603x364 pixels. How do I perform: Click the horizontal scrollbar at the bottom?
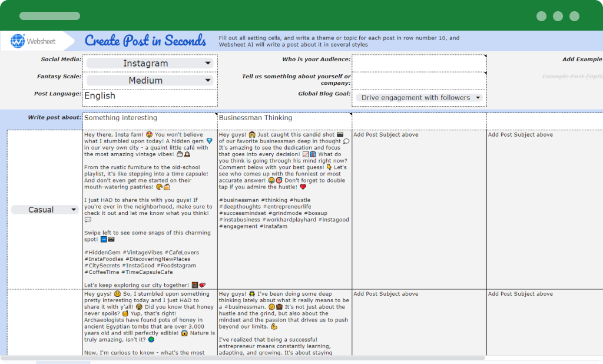pos(242,358)
